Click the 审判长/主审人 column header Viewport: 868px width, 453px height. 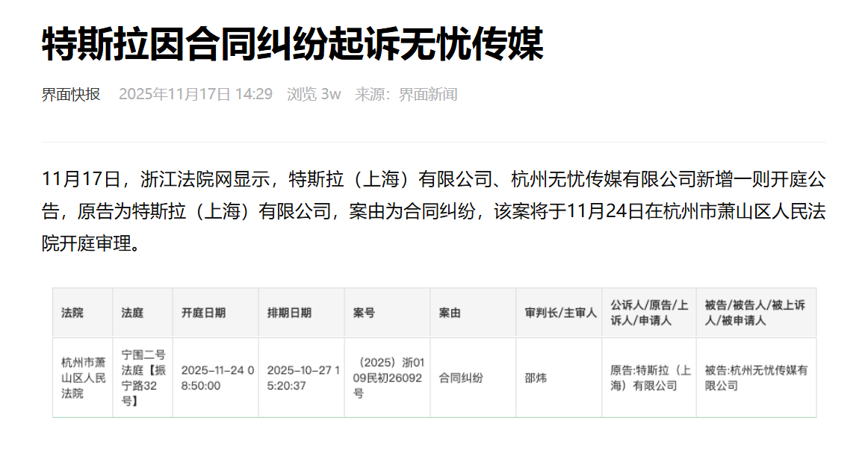pyautogui.click(x=560, y=313)
